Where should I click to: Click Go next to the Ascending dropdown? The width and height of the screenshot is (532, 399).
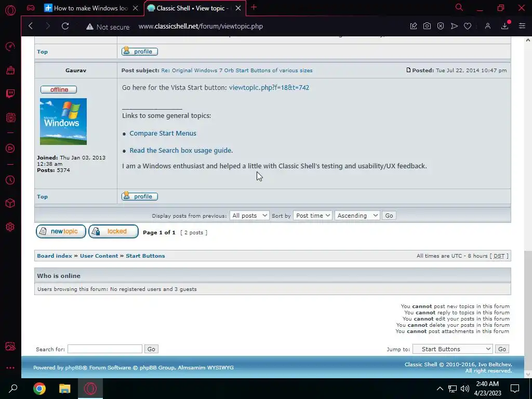click(389, 216)
